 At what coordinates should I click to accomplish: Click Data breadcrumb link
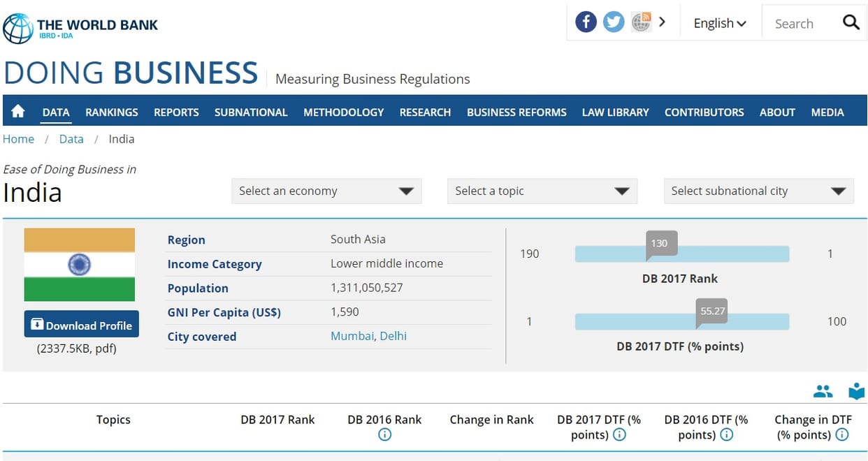[71, 139]
